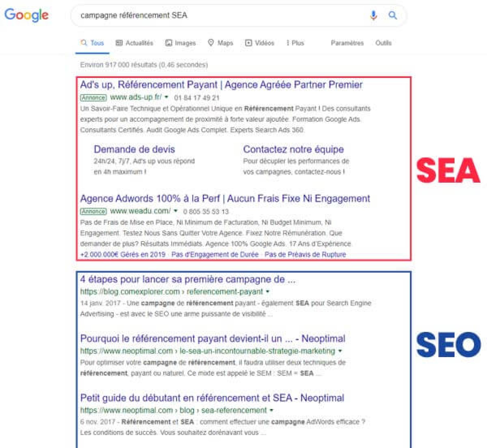The image size is (487, 448).
Task: Open 'Pourquoi le référencement payant devient-il' result
Action: [x=213, y=339]
